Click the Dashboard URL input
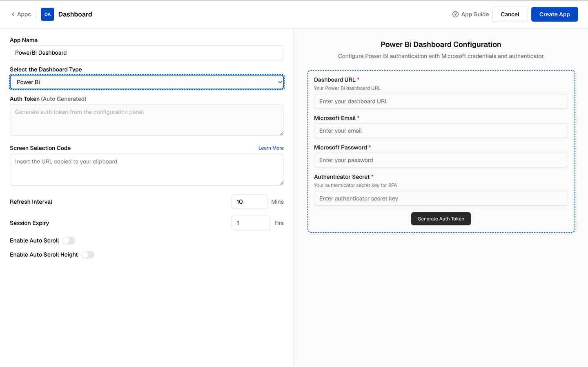Image resolution: width=588 pixels, height=367 pixels. pos(441,101)
